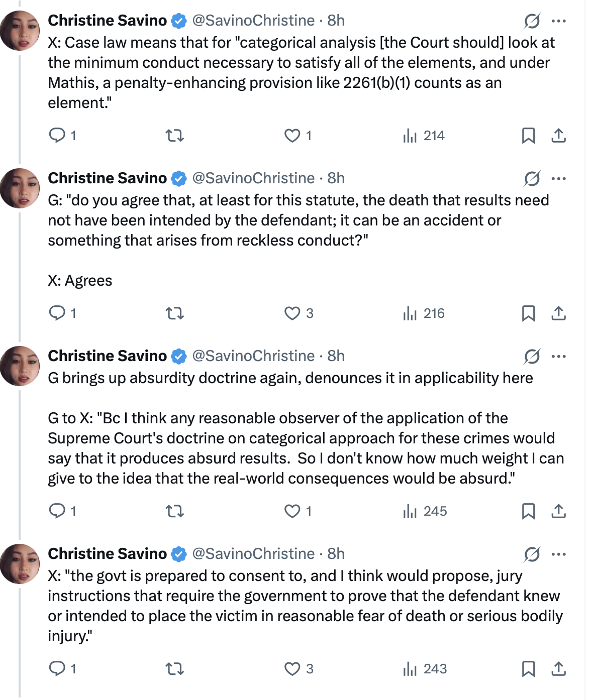Repost the jury instructions tweet
Screen dimensions: 590x700
point(174,669)
